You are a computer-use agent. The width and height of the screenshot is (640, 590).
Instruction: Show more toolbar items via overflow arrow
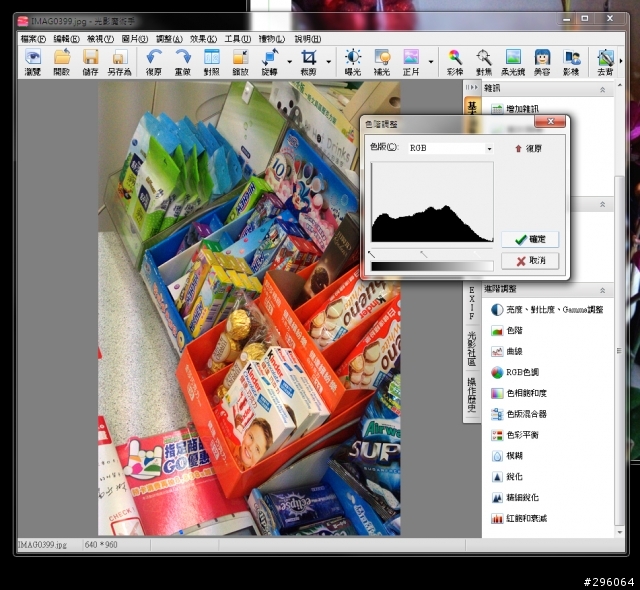click(x=621, y=61)
